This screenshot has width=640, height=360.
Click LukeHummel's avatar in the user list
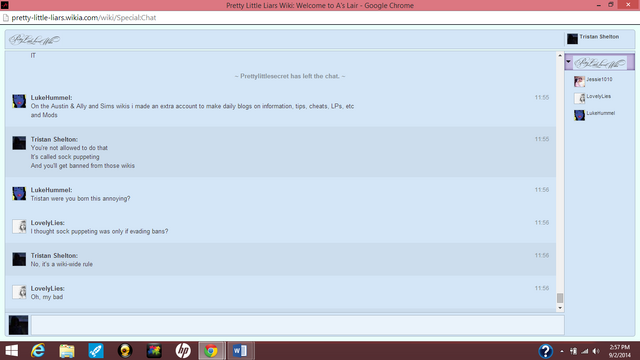tap(579, 115)
